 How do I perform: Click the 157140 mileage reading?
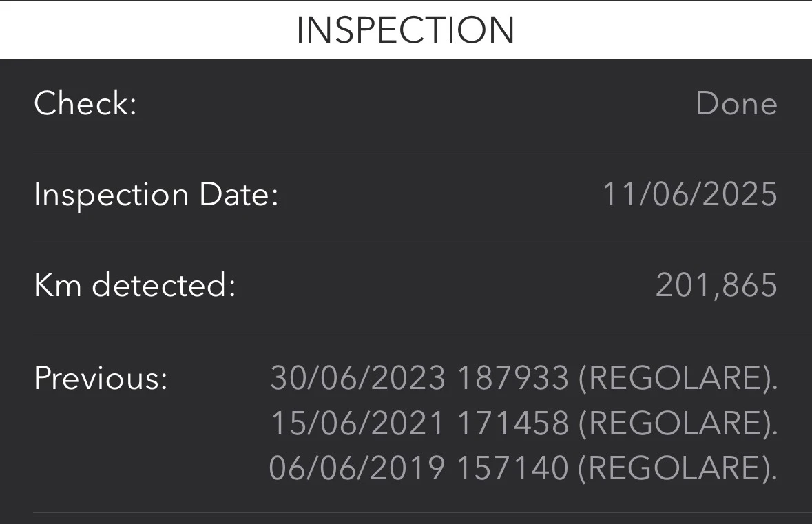(x=513, y=469)
